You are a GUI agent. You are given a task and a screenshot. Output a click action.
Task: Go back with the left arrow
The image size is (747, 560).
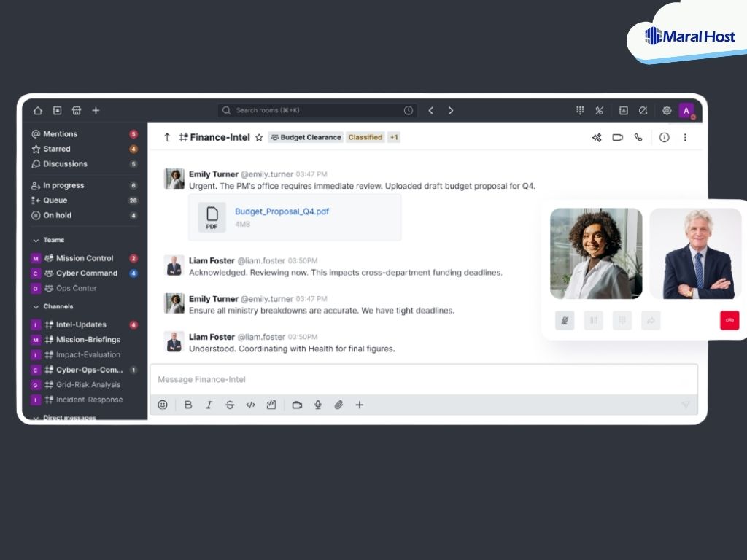pyautogui.click(x=430, y=111)
